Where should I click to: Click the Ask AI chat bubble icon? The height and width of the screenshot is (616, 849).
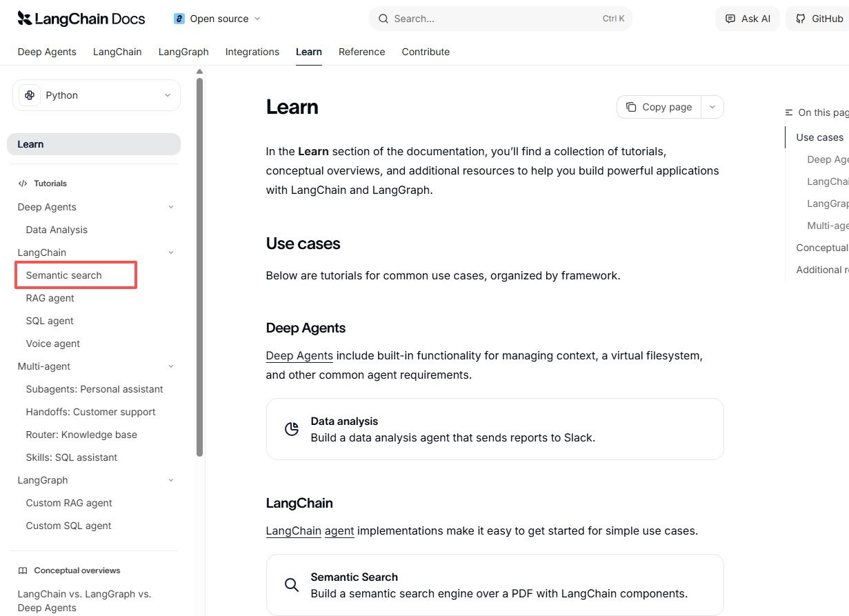(730, 19)
